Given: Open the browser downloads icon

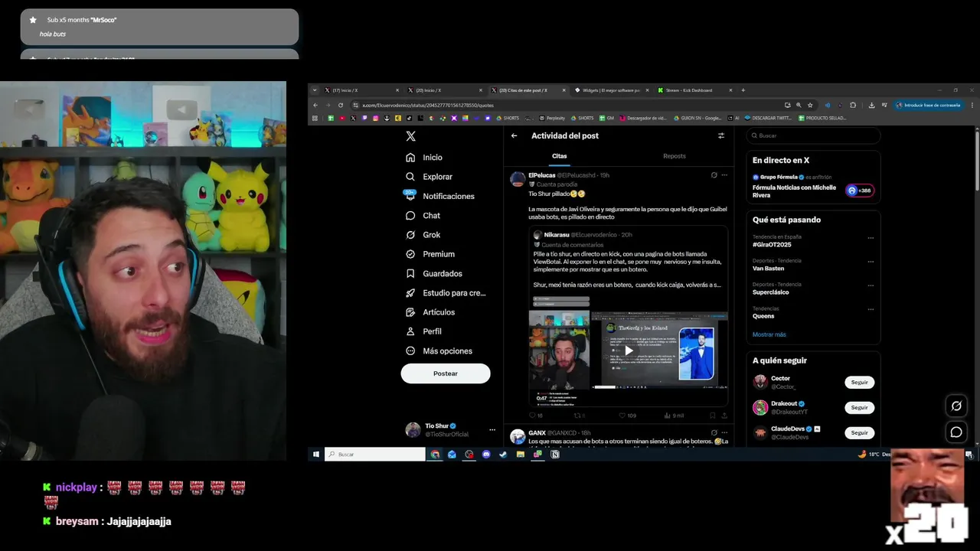Looking at the screenshot, I should [x=871, y=105].
